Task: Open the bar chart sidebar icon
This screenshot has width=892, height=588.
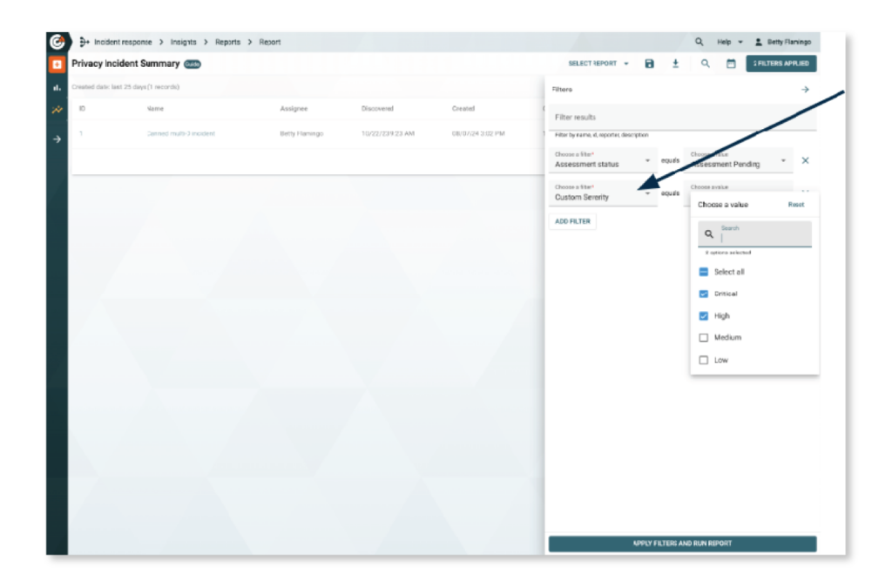Action: (57, 87)
